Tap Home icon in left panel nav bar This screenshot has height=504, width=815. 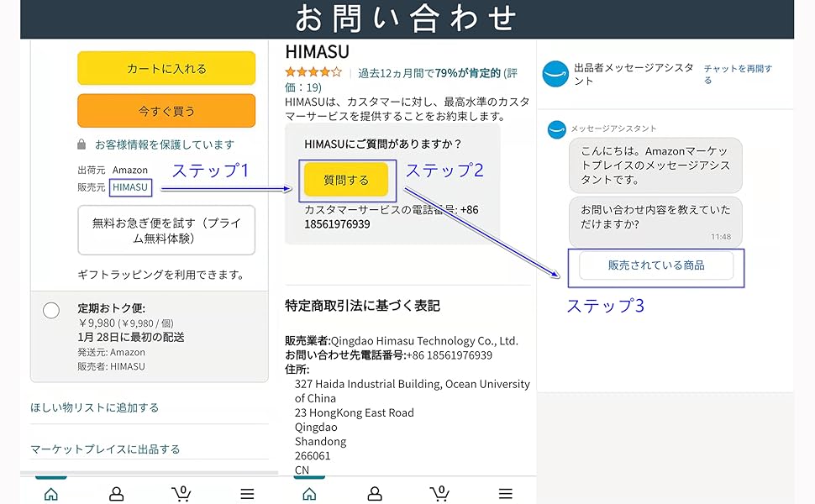point(51,494)
